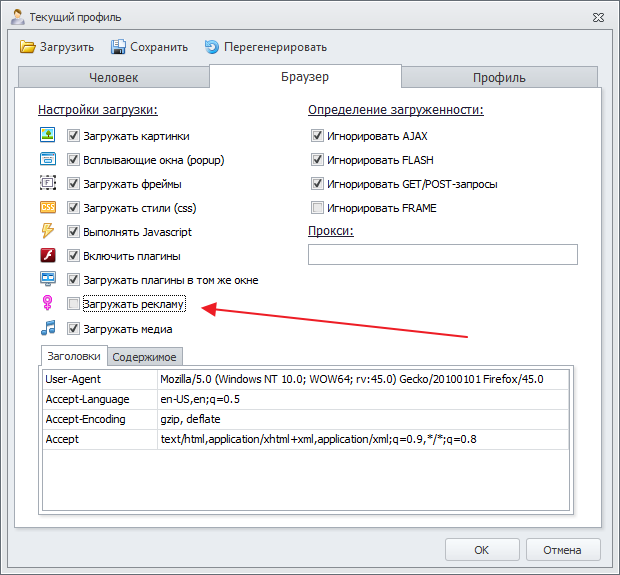Toggle Загружать плагины в том же окне

(73, 280)
